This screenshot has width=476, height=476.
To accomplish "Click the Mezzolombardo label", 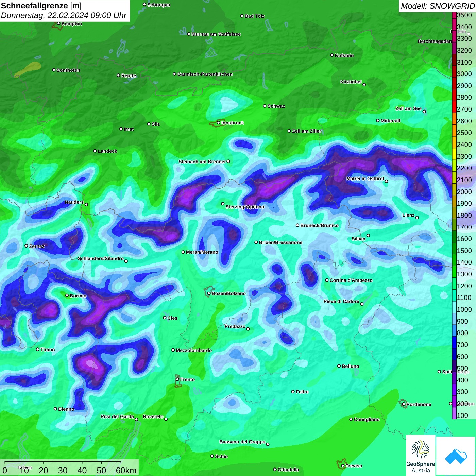I will click(194, 350).
